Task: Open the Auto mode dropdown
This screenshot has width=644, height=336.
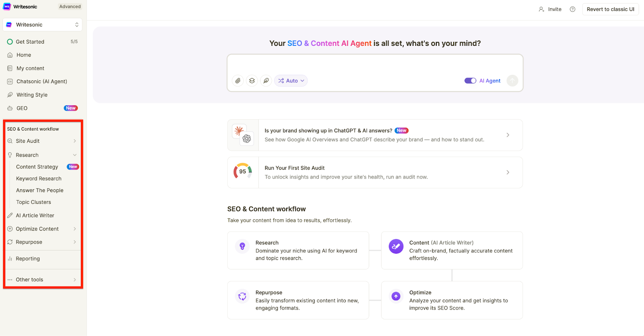Action: [291, 81]
